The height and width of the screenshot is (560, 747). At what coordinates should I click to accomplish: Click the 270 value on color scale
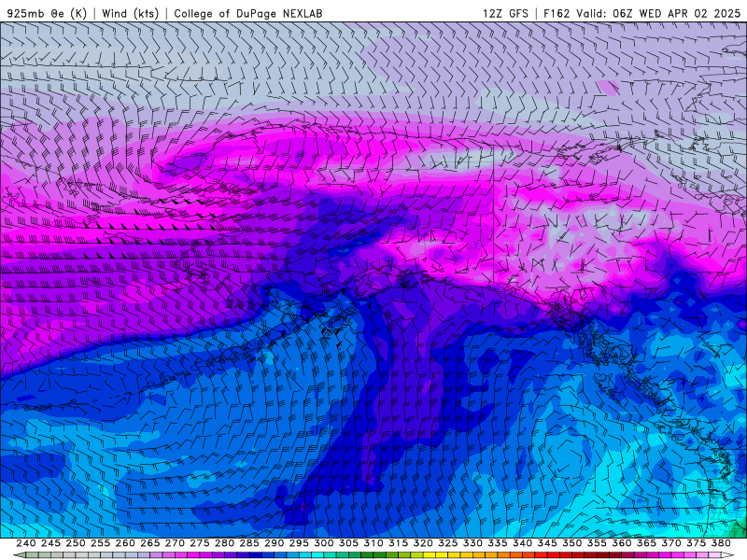coord(175,543)
